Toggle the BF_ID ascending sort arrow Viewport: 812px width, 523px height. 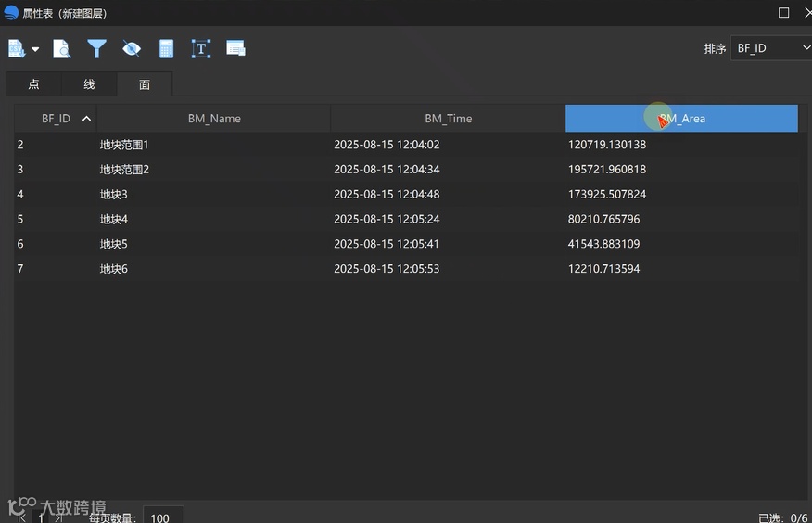click(x=86, y=119)
